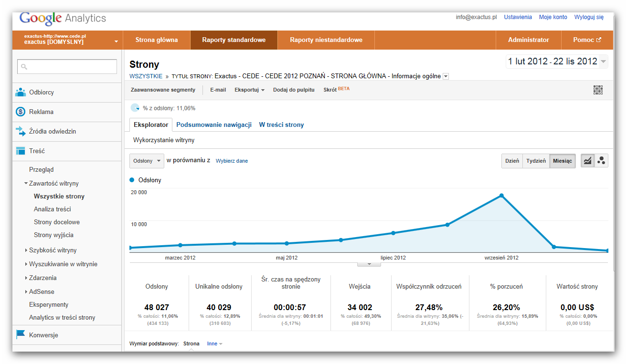Switch to motion chart bubbles icon
This screenshot has height=364, width=627.
coord(601,161)
